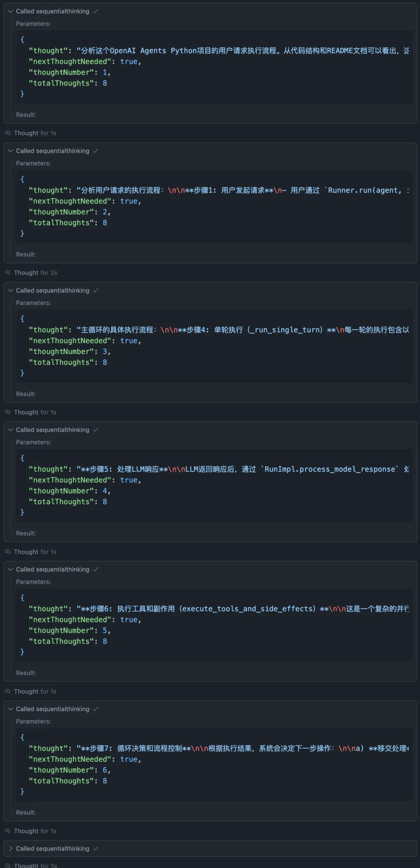
Task: Collapse the second sequentialthinking call with thoughtNumber 2
Action: click(x=10, y=151)
